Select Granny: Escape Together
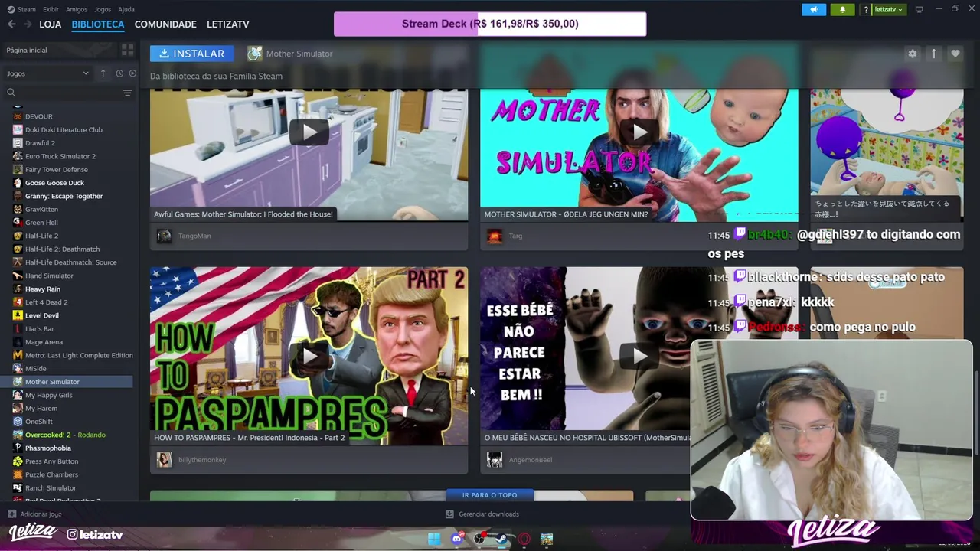This screenshot has width=980, height=551. tap(64, 196)
